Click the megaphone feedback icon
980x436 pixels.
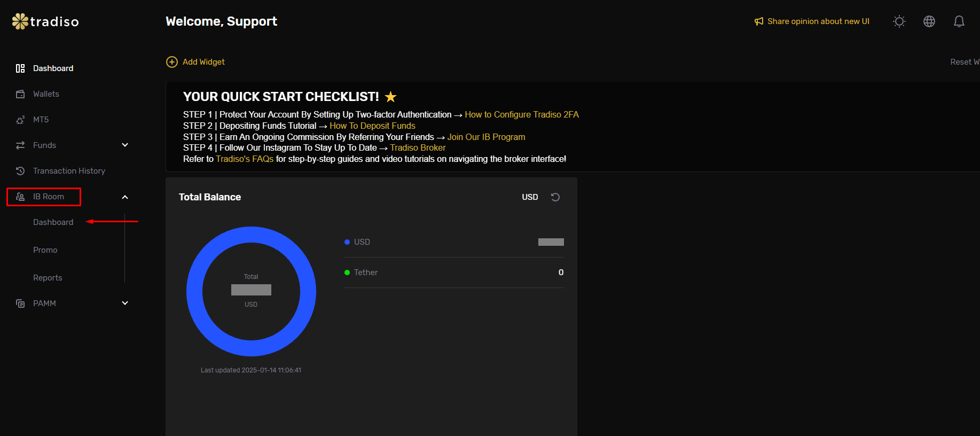(759, 21)
